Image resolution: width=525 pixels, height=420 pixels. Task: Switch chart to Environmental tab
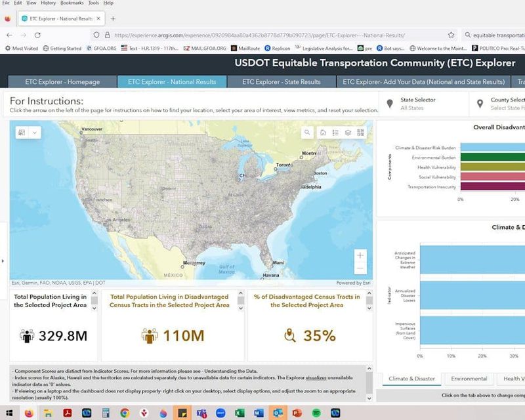pyautogui.click(x=469, y=379)
